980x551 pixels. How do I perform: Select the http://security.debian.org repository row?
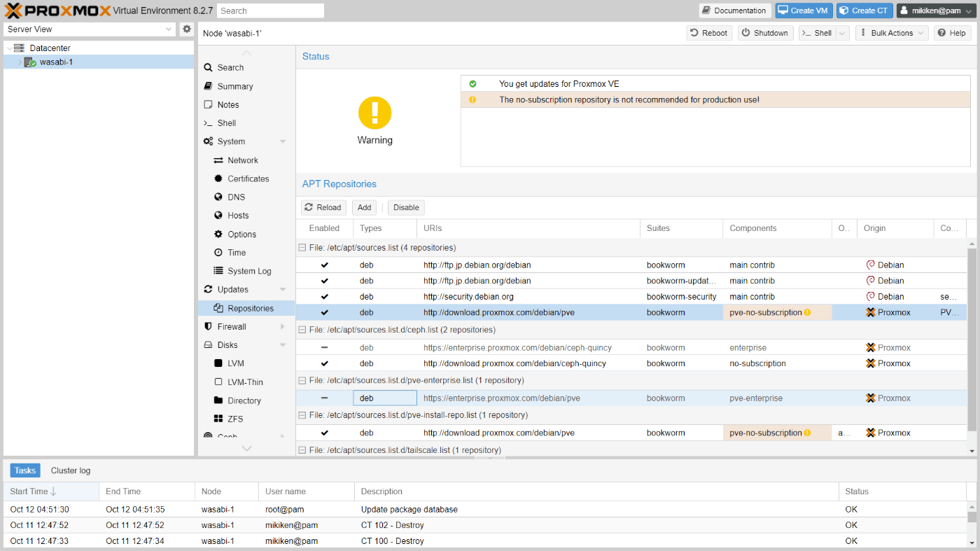(x=631, y=297)
